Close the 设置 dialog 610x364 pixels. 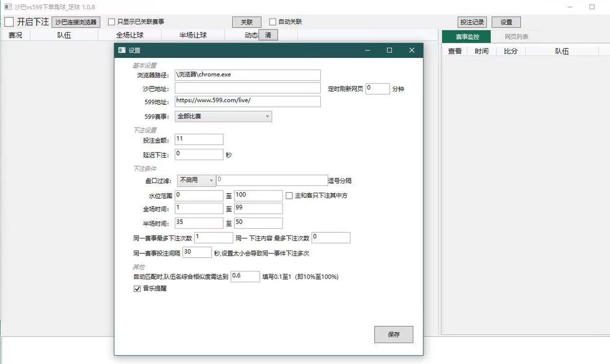[412, 50]
